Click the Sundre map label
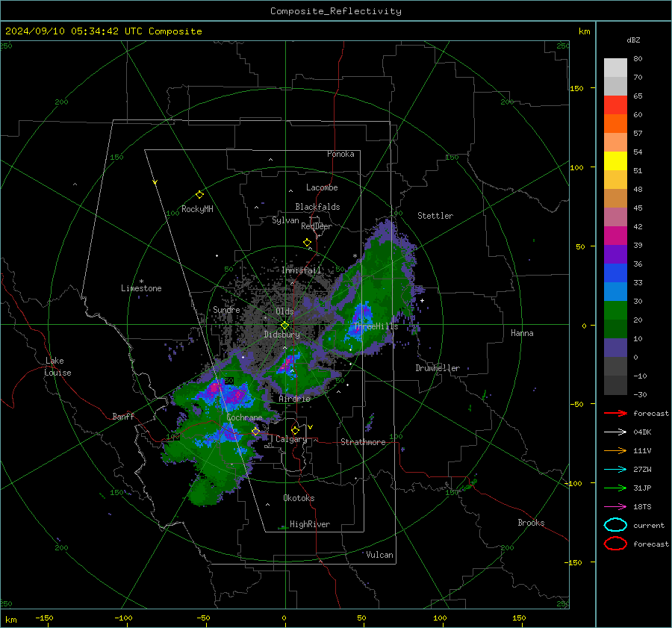 pyautogui.click(x=226, y=310)
